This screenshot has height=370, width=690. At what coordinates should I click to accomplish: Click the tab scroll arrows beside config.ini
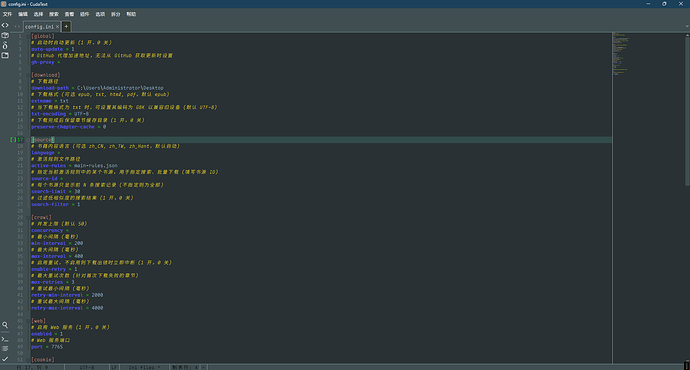tap(17, 26)
